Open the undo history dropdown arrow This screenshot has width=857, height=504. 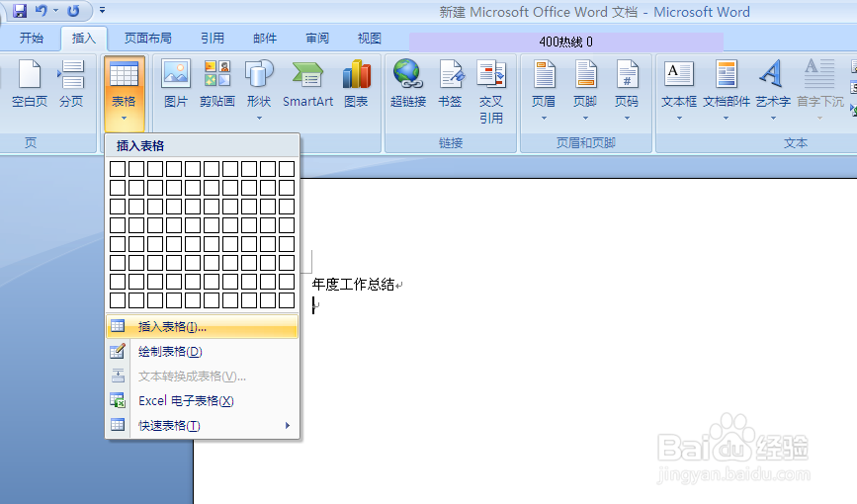[55, 11]
